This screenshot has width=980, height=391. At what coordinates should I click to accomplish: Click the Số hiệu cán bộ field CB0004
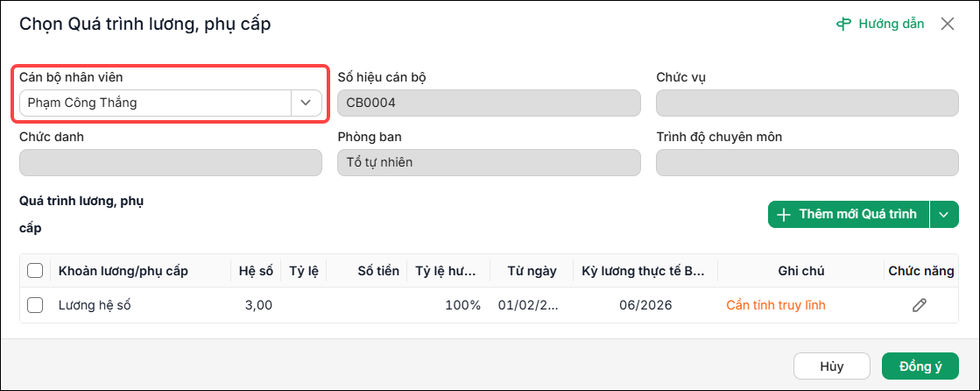pos(489,103)
